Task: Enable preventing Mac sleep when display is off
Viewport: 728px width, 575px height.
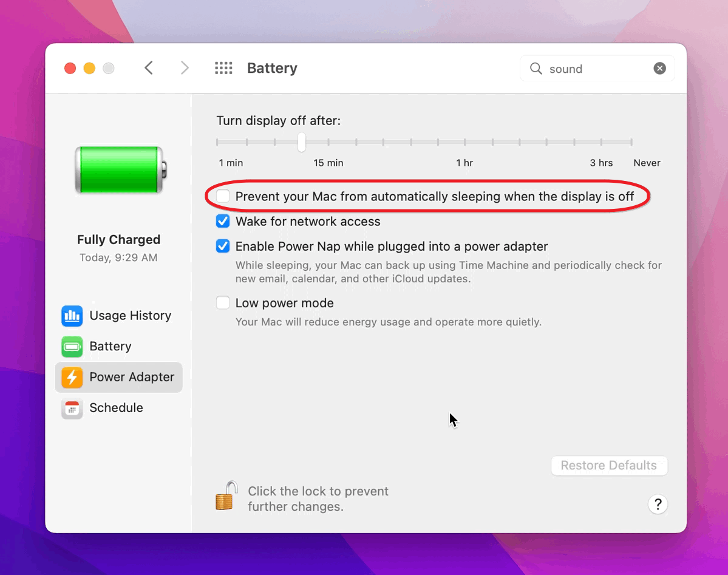Action: coord(222,196)
